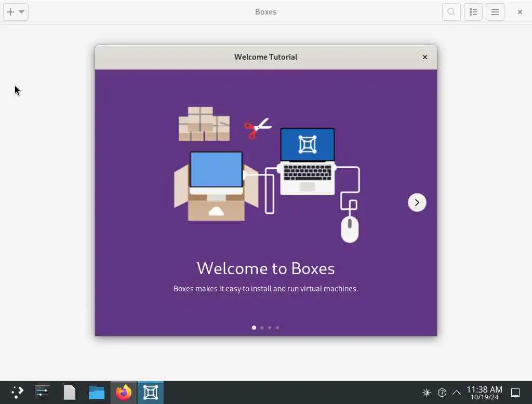
Task: Launch Firefox from the taskbar
Action: click(124, 393)
